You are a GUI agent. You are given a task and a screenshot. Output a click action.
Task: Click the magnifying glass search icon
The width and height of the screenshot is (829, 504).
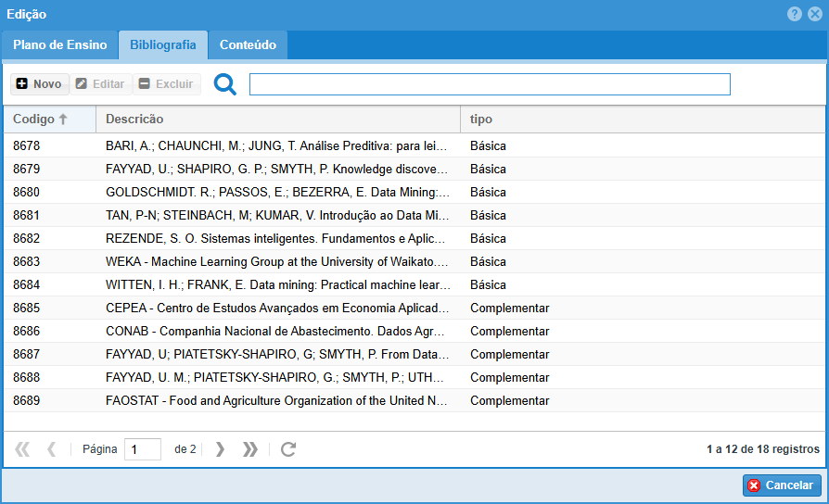pos(225,84)
